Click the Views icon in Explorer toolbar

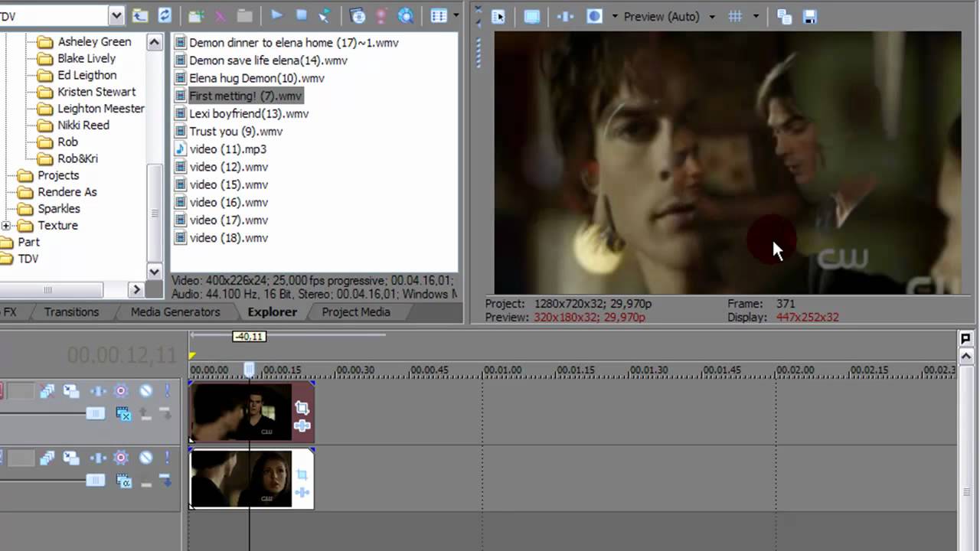(x=438, y=15)
